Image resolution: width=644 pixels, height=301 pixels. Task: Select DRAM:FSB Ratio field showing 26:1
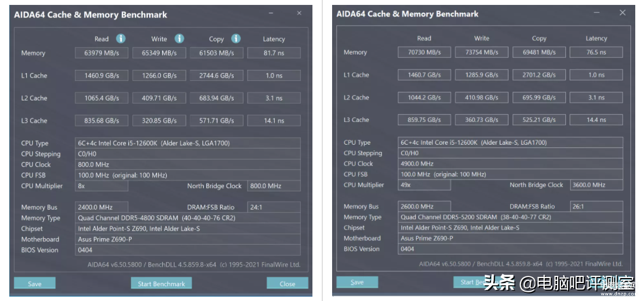click(x=596, y=206)
